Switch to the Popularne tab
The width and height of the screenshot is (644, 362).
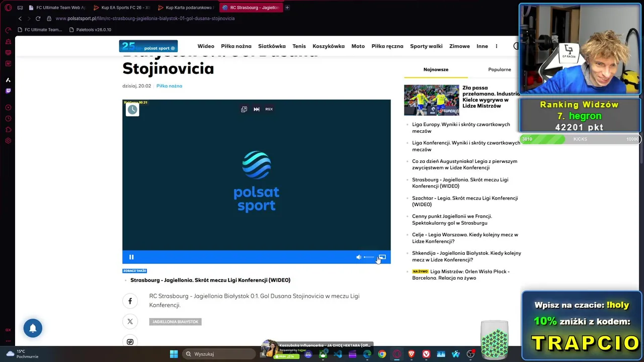point(500,69)
